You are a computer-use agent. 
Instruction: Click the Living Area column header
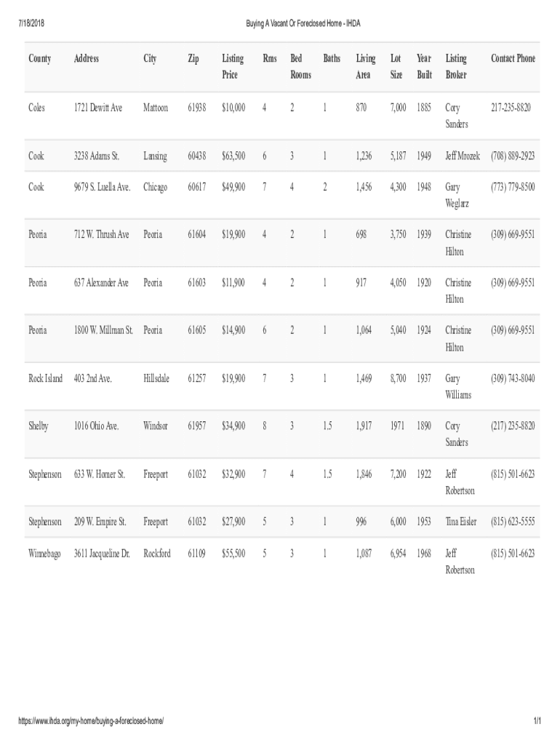[x=365, y=66]
